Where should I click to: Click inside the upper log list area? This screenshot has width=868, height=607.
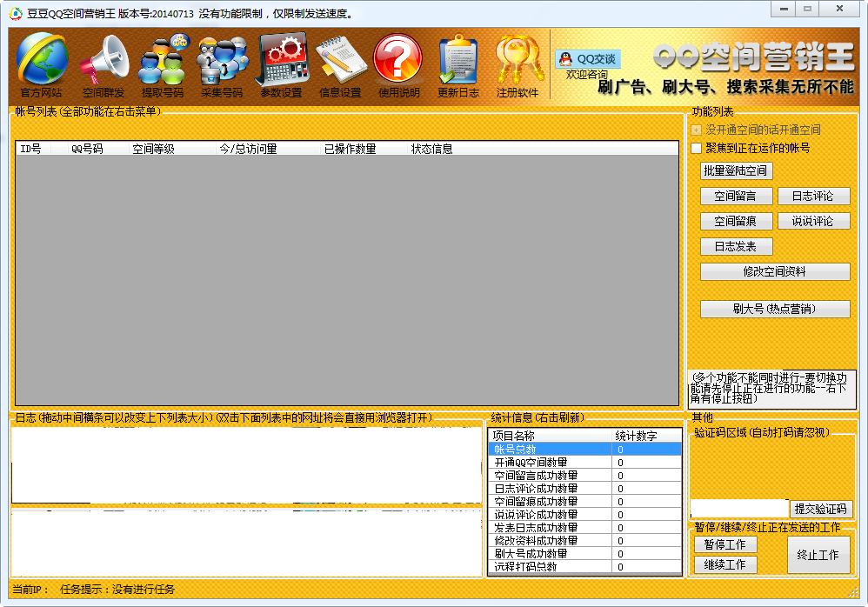point(246,464)
